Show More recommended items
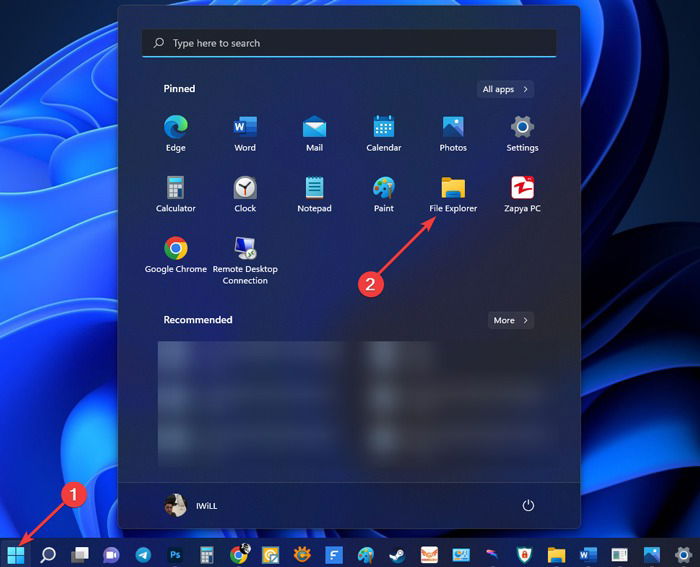 [510, 320]
